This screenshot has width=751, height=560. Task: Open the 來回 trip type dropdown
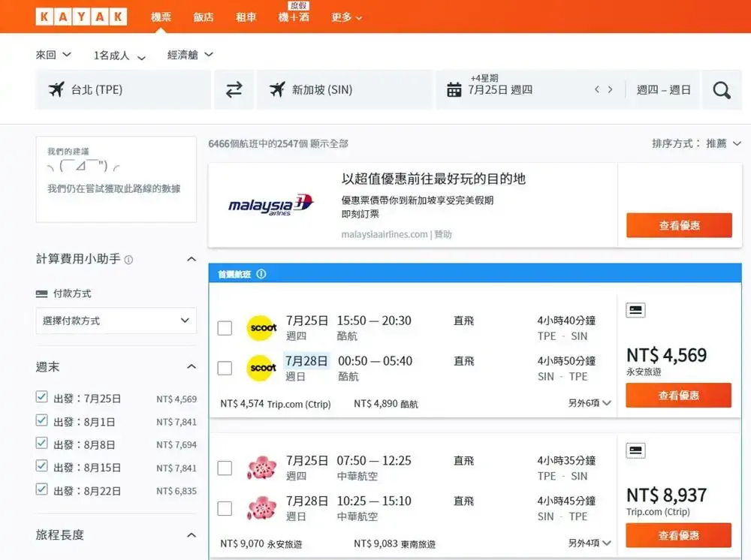(x=53, y=55)
